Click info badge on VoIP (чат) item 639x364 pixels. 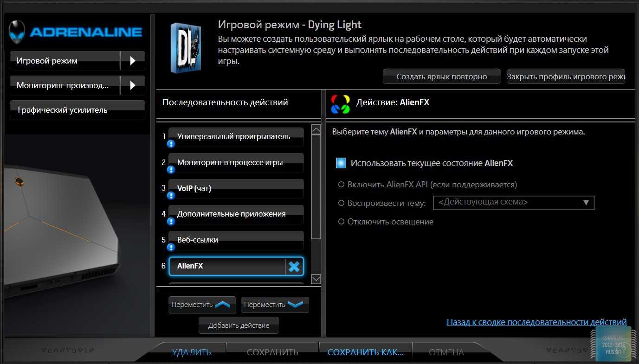[x=171, y=196]
